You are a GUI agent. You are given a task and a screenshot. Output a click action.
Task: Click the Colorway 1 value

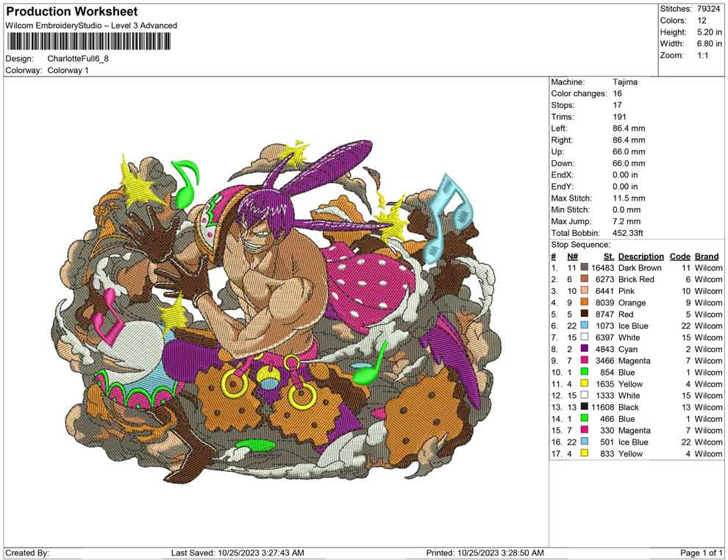[x=68, y=70]
